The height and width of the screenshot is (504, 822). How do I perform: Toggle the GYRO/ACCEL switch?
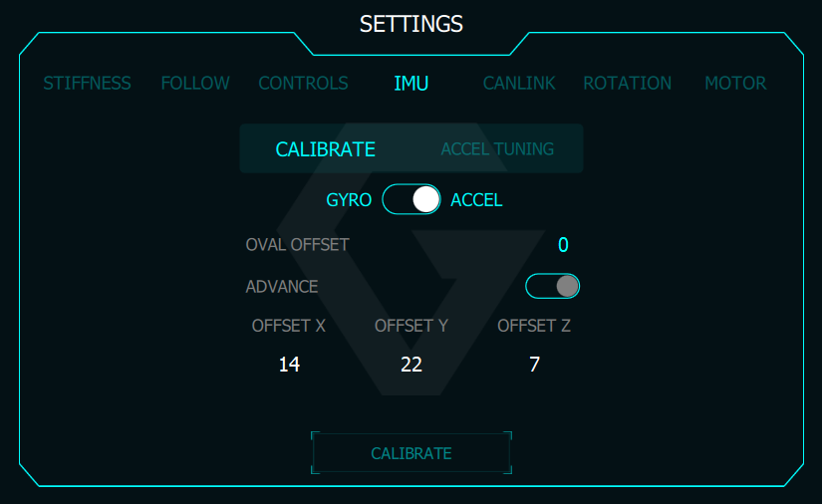tap(411, 199)
